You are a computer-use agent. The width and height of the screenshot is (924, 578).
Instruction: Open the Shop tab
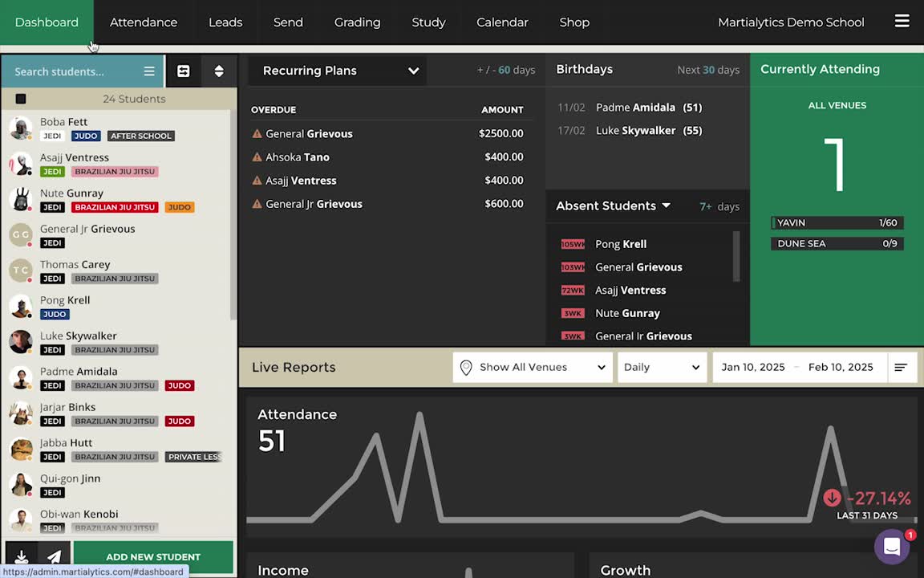(574, 22)
